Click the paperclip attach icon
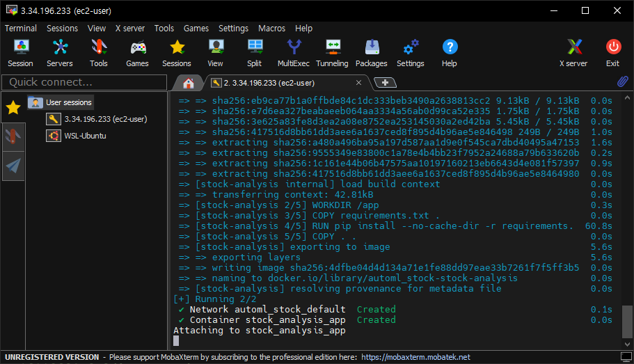The image size is (634, 364). [623, 81]
